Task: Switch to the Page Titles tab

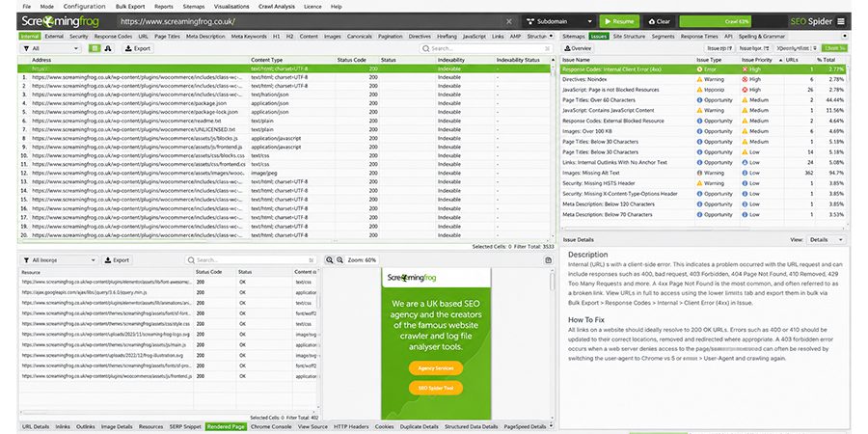Action: 167,36
